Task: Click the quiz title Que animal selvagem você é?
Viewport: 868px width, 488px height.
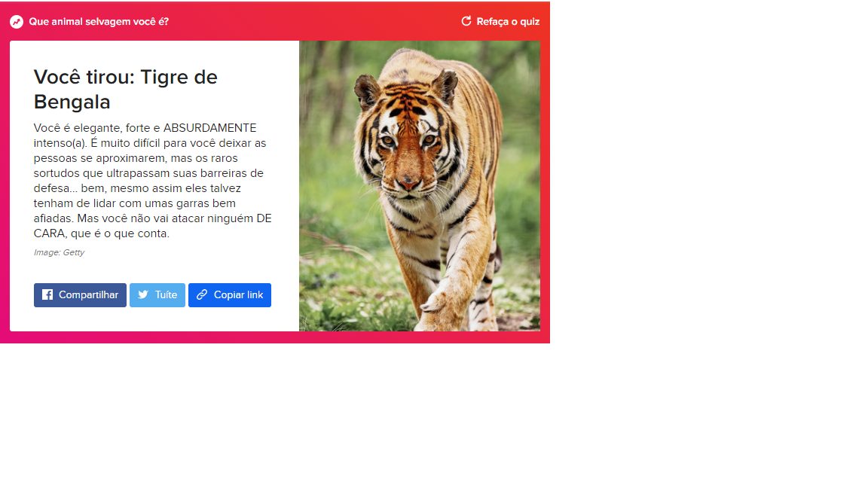Action: (99, 22)
